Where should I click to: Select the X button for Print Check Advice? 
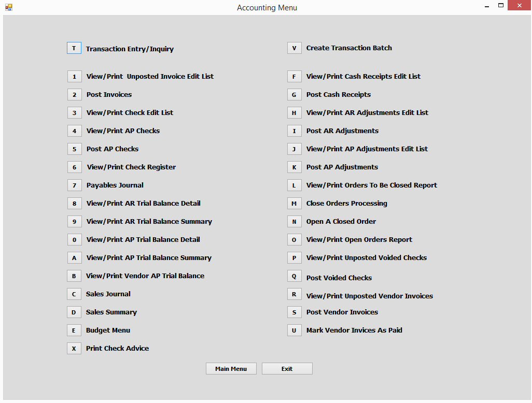(74, 349)
